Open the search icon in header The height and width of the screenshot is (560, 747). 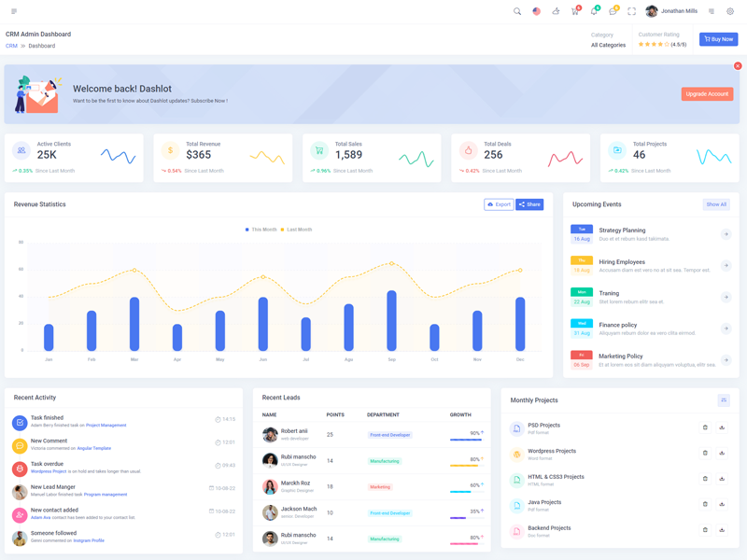click(517, 11)
